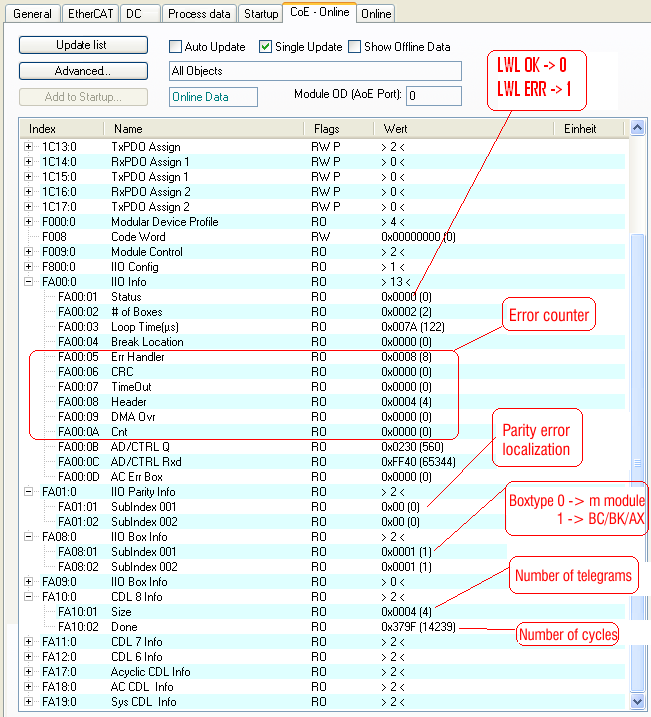Expand the 1C14:0 RxPDO Assign 1 node

pos(28,162)
